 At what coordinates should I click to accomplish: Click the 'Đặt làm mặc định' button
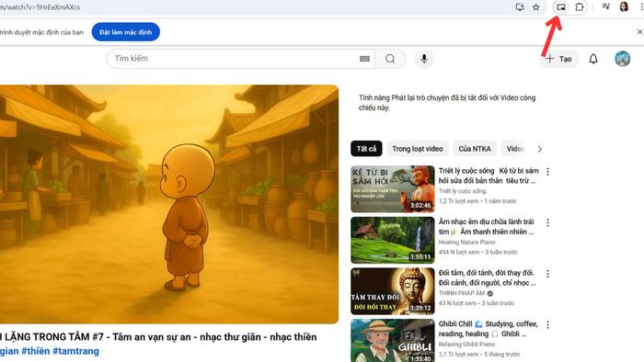(x=126, y=32)
